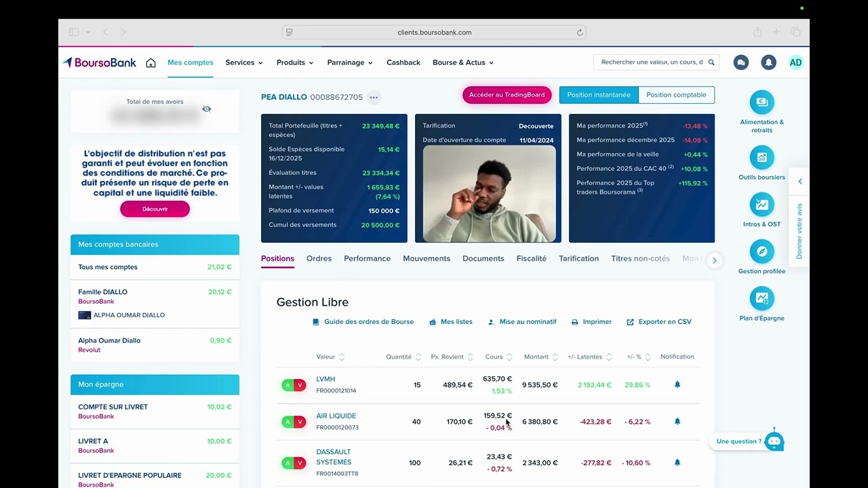Switch to the Fiscalité tab
868x488 pixels.
point(532,258)
